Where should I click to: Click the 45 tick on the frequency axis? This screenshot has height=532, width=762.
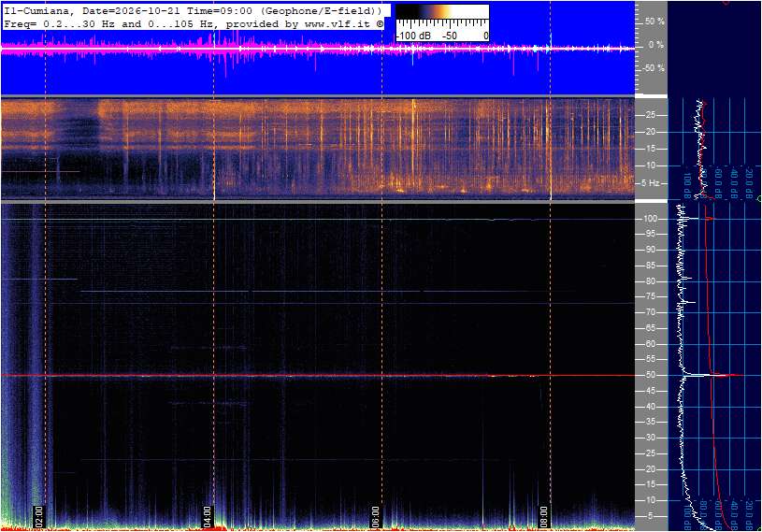pyautogui.click(x=650, y=391)
